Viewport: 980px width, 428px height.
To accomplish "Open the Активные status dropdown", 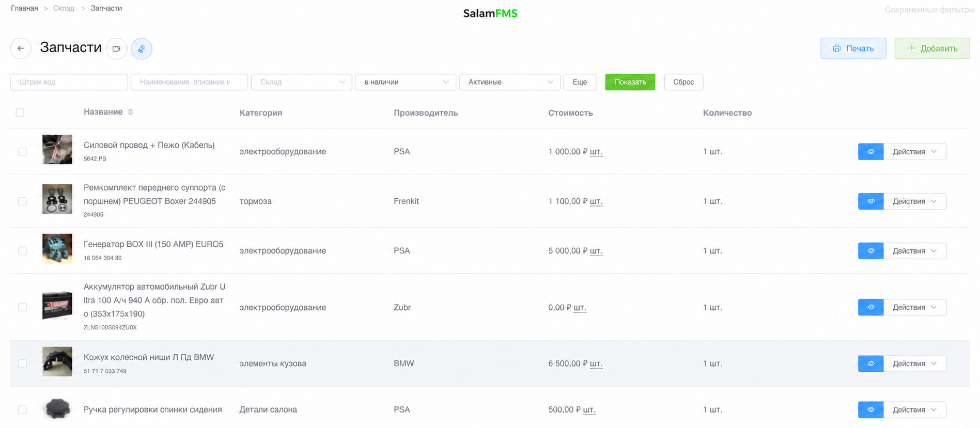I will pos(510,82).
